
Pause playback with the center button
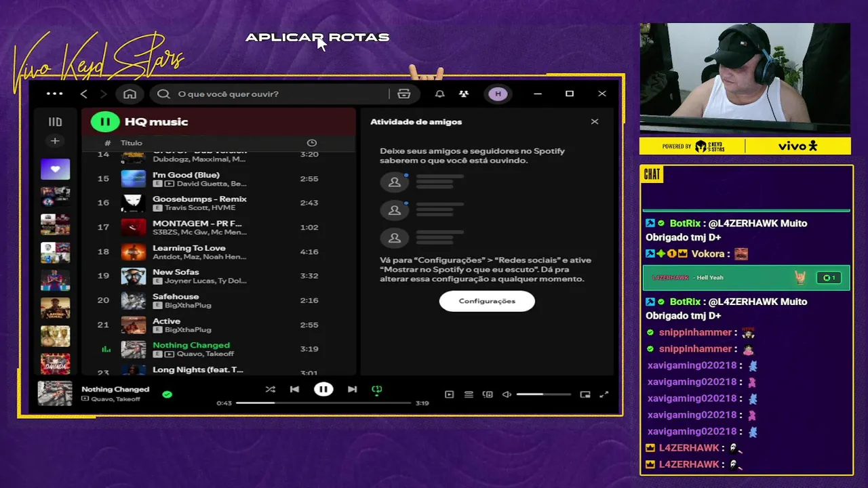tap(323, 389)
